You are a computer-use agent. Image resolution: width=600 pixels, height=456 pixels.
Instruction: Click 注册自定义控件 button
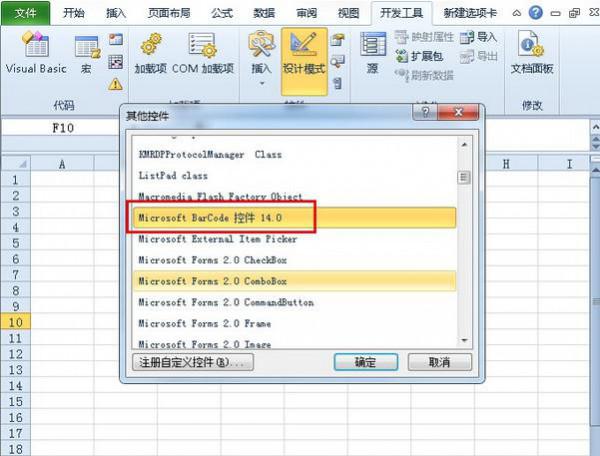193,362
